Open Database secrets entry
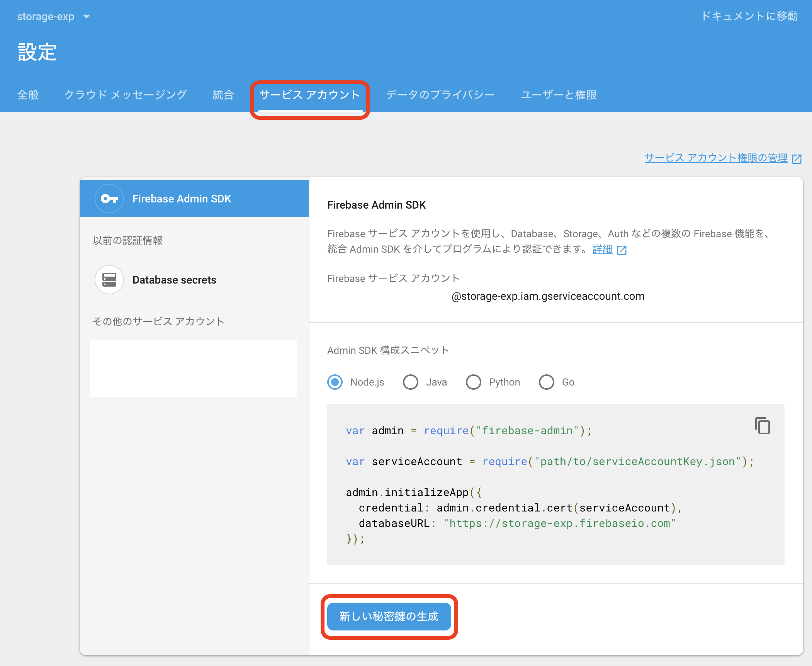The width and height of the screenshot is (812, 666). coord(194,280)
